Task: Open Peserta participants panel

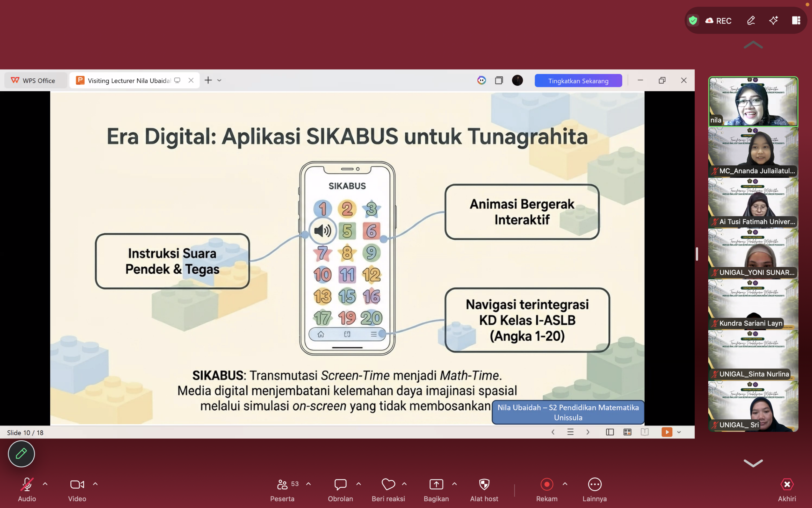Action: (x=283, y=489)
